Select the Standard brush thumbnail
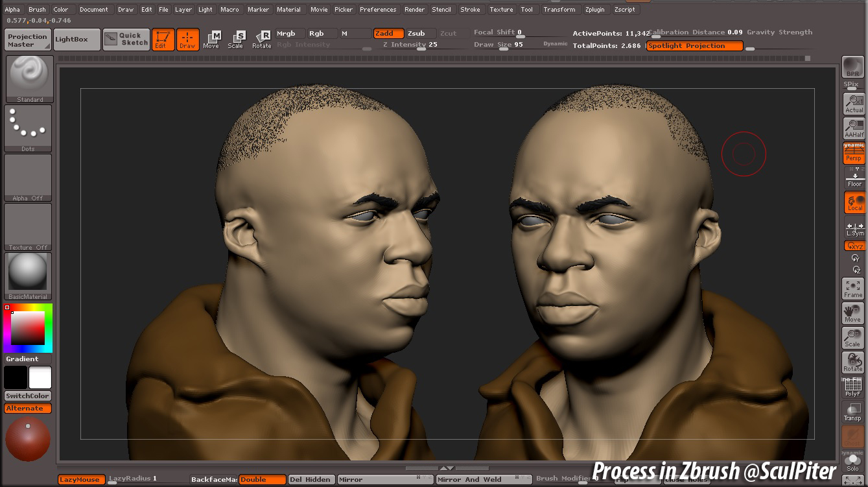Viewport: 868px width, 487px height. [x=28, y=79]
